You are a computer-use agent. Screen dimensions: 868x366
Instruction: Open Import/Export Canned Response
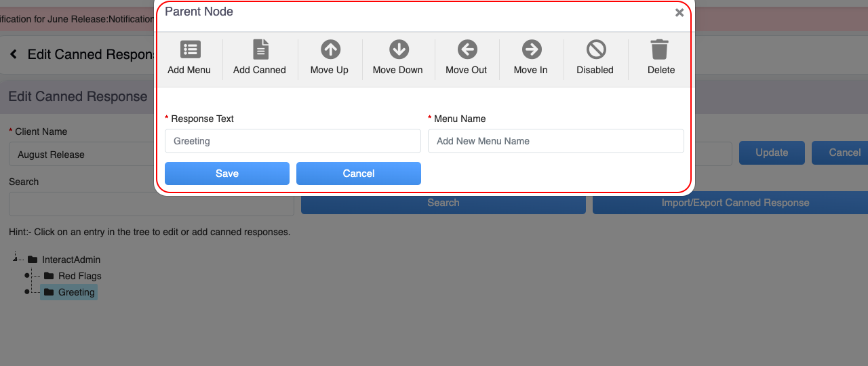pos(735,203)
